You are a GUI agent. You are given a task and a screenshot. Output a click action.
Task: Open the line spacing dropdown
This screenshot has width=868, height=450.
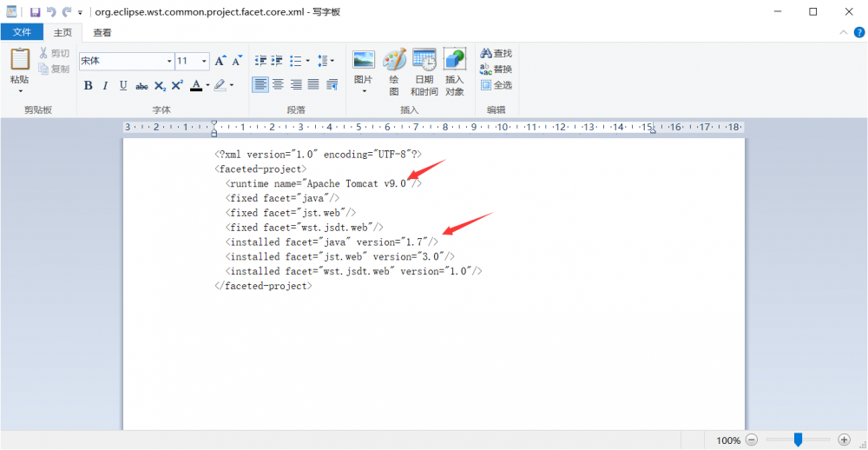coord(325,61)
